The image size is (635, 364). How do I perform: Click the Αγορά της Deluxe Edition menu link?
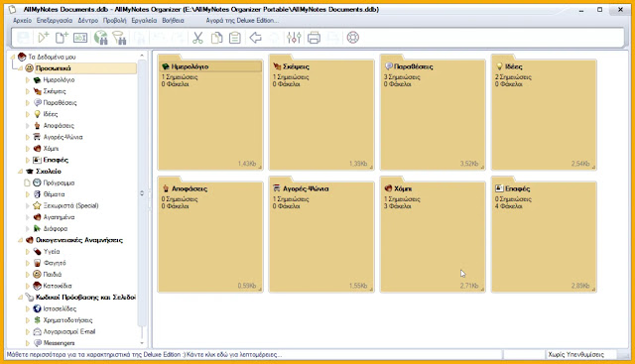click(x=242, y=20)
